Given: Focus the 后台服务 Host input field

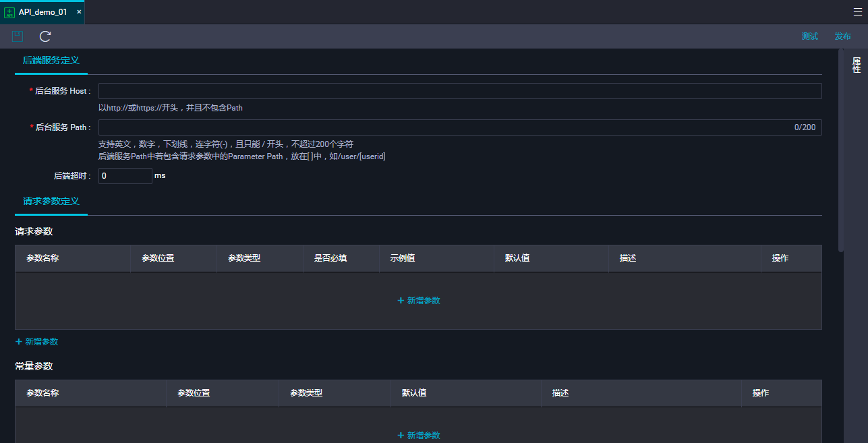Looking at the screenshot, I should (460, 91).
